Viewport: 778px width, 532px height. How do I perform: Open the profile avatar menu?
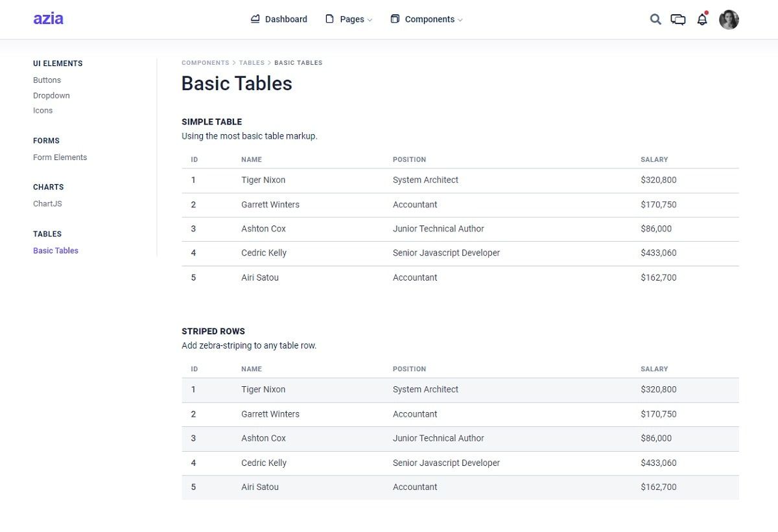coord(729,19)
